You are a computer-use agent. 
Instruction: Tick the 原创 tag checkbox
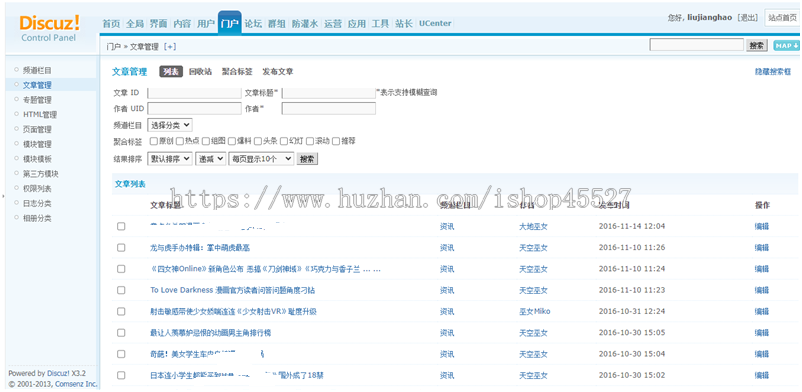coord(153,141)
